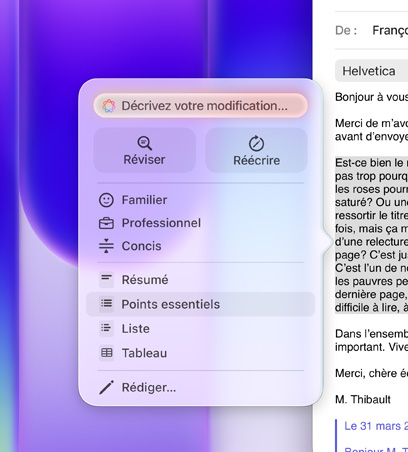Choose Points essentiels from the menu
Image resolution: width=408 pixels, height=452 pixels.
[200, 304]
